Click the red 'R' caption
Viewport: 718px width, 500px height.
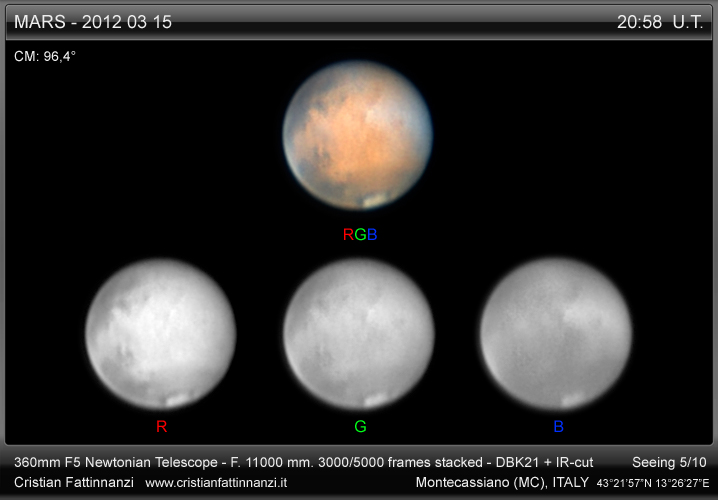(162, 426)
